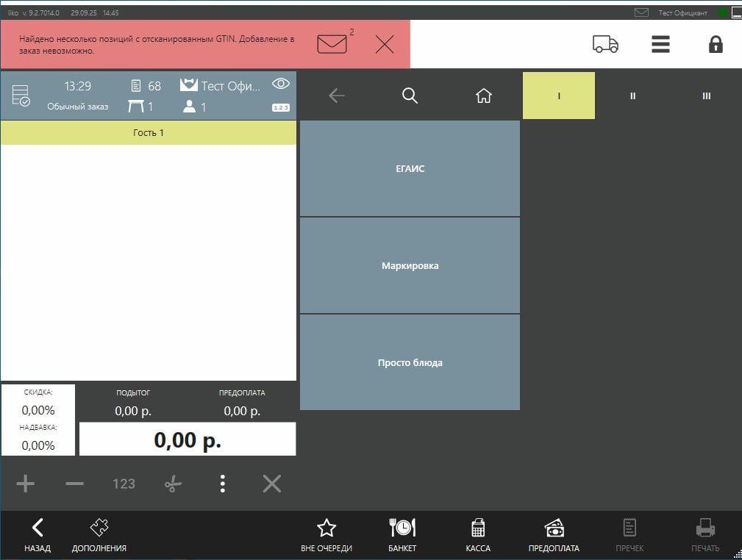
Task: Go to menu home screen
Action: [483, 96]
